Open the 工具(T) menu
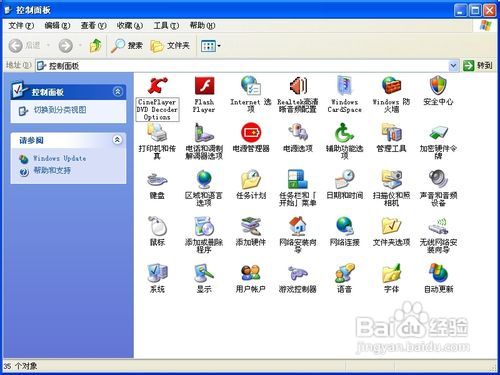This screenshot has height=375, width=500. coord(166,25)
